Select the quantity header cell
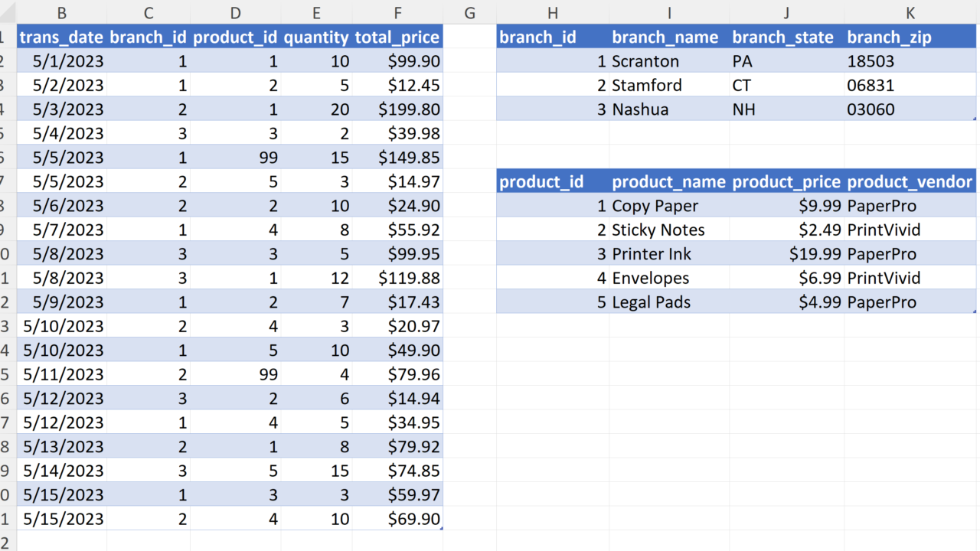The image size is (980, 551). coord(316,37)
